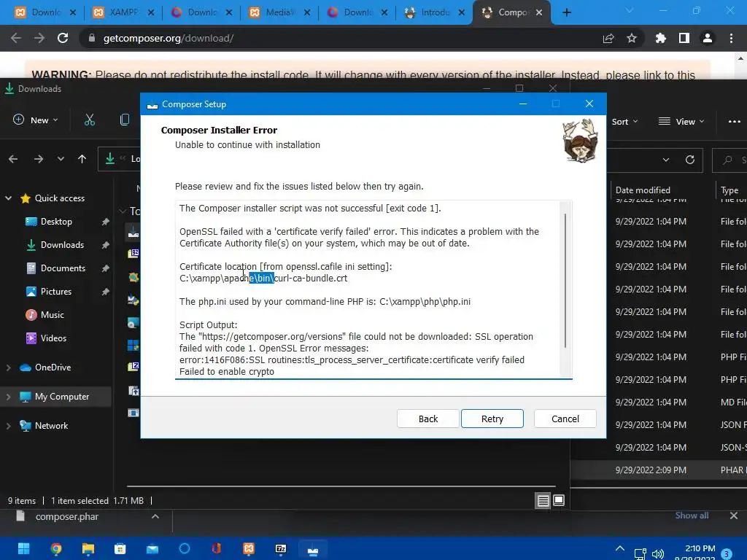This screenshot has width=747, height=560.
Task: Expand My Computer tree node
Action: 9,397
